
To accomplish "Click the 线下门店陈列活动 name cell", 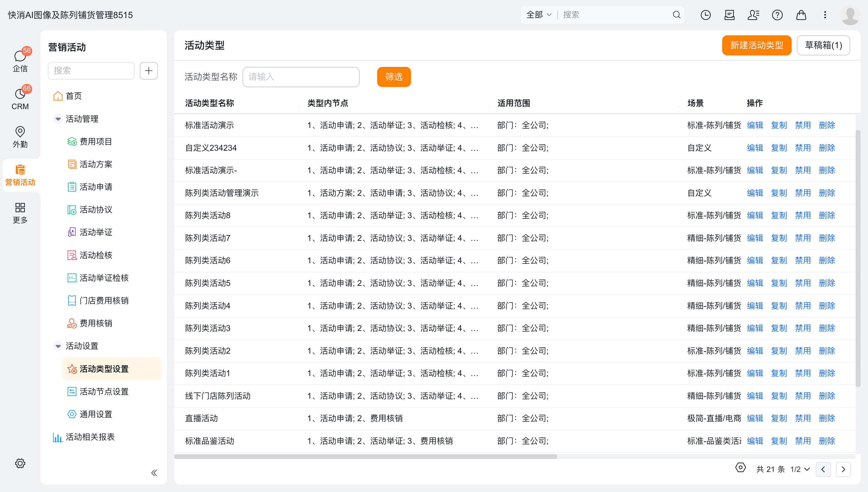I will pyautogui.click(x=218, y=396).
